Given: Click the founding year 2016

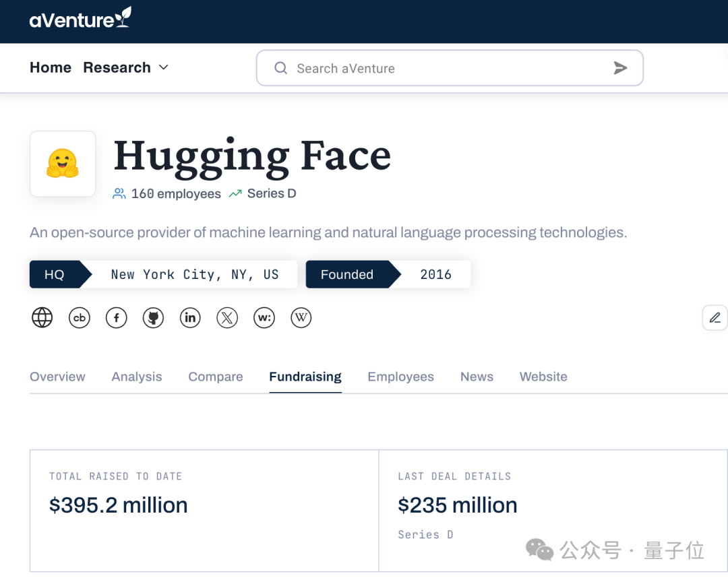Looking at the screenshot, I should (435, 275).
